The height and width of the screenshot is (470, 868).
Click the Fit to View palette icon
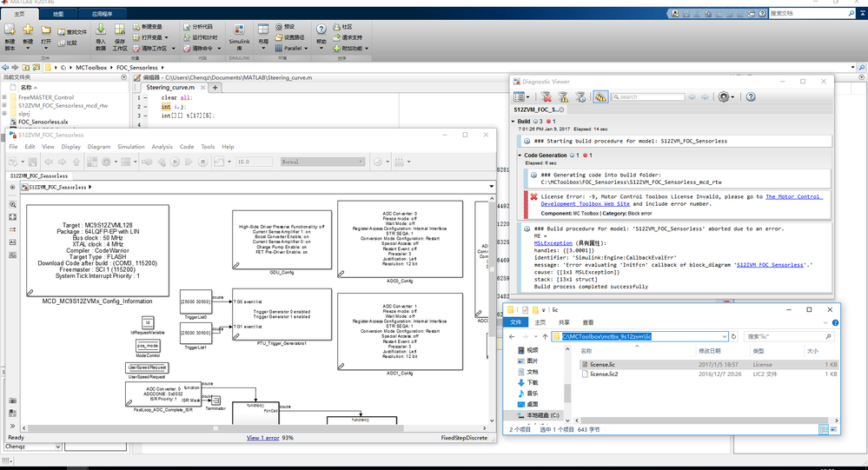pyautogui.click(x=13, y=217)
